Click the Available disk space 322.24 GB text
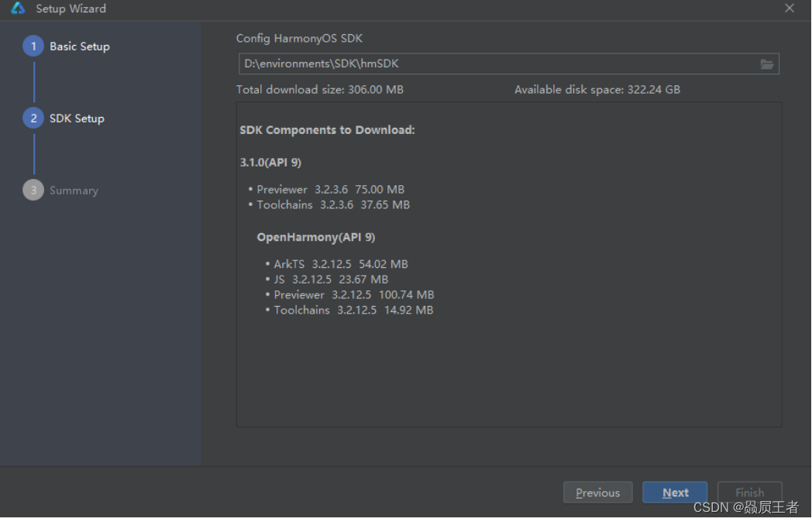Viewport: 812px width, 522px height. tap(597, 90)
